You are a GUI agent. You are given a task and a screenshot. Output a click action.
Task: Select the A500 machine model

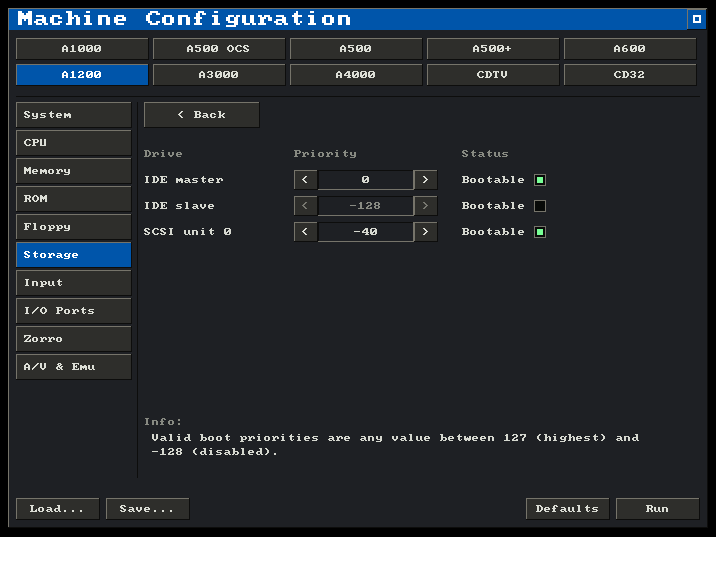(356, 49)
